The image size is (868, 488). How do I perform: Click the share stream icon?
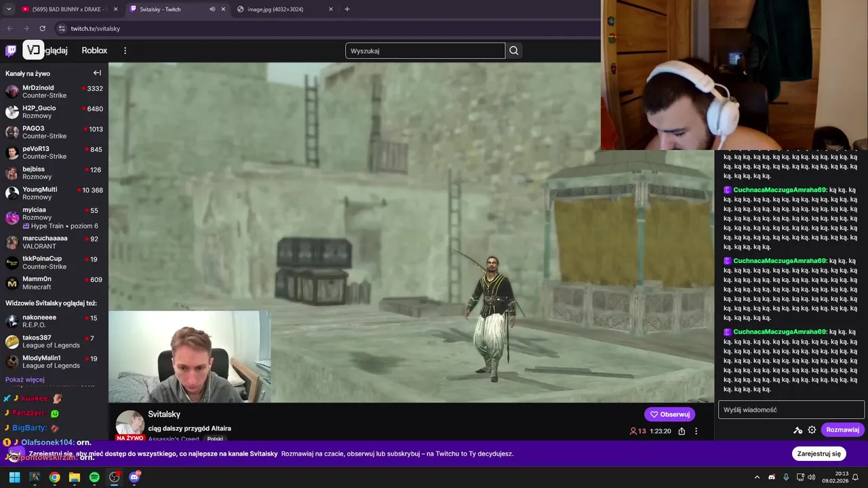pyautogui.click(x=682, y=431)
